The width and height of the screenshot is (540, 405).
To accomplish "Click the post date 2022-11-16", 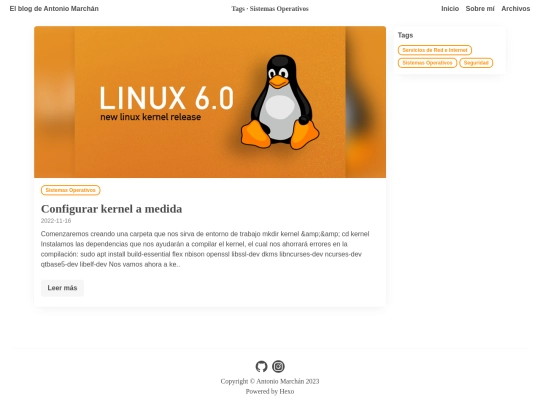I will (56, 221).
